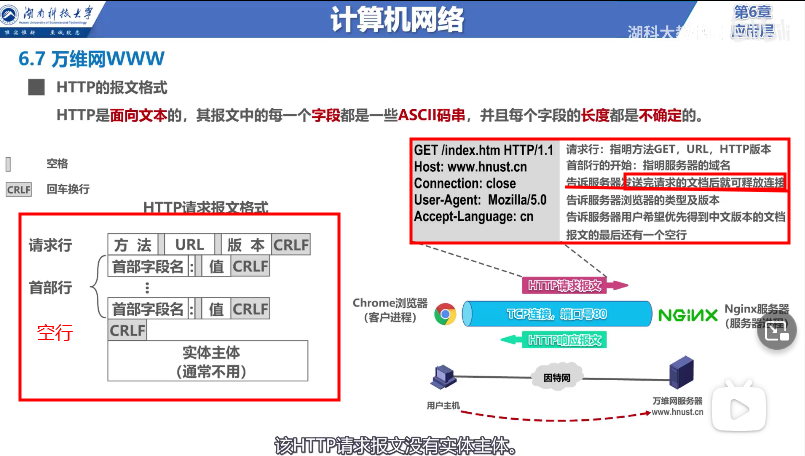Click the Connection: close line
Image resolution: width=805 pixels, height=456 pixels.
(465, 183)
